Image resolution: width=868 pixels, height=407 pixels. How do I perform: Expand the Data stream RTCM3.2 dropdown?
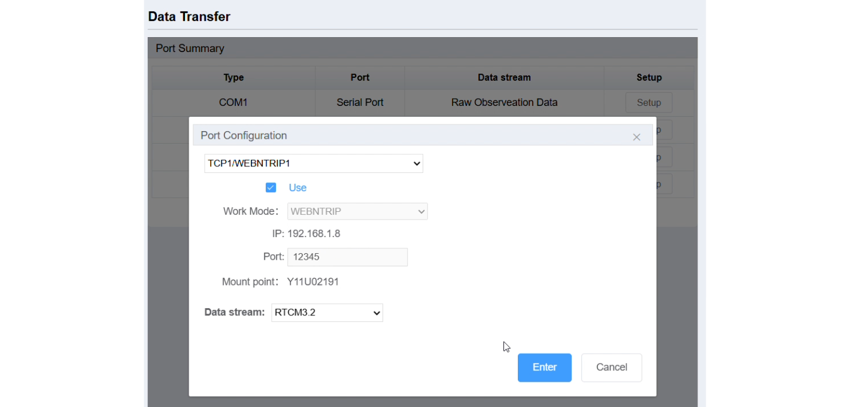(x=327, y=312)
